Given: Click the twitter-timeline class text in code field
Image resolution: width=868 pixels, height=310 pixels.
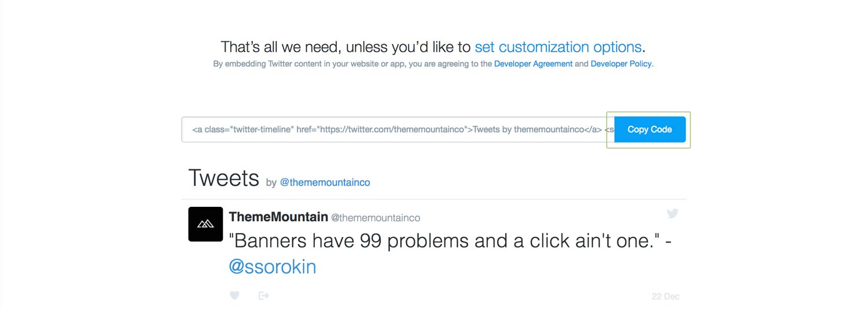Looking at the screenshot, I should click(261, 130).
